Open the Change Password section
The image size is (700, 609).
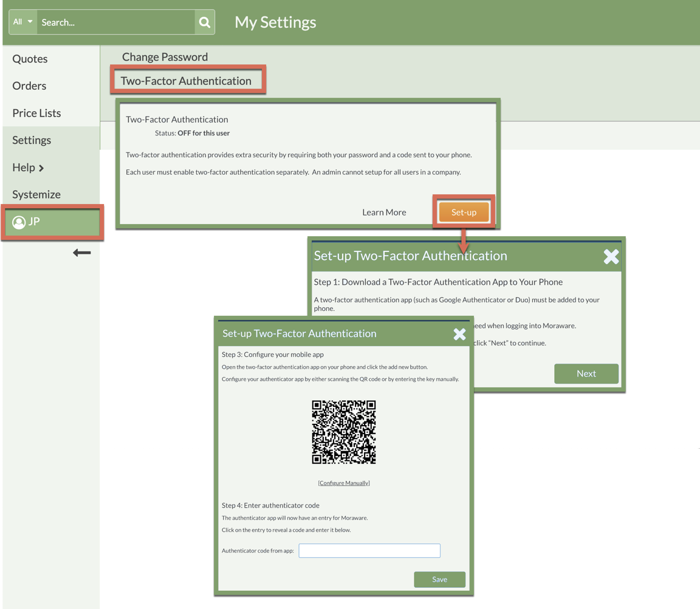[x=165, y=56]
